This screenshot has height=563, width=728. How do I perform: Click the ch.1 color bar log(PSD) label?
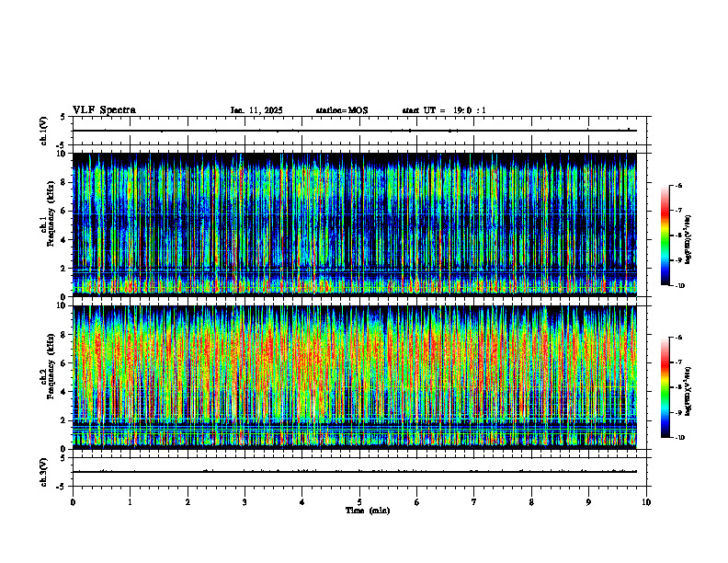pos(688,240)
